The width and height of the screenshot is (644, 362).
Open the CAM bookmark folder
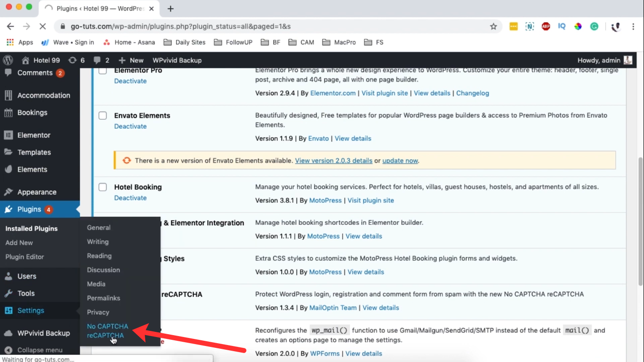(x=301, y=42)
